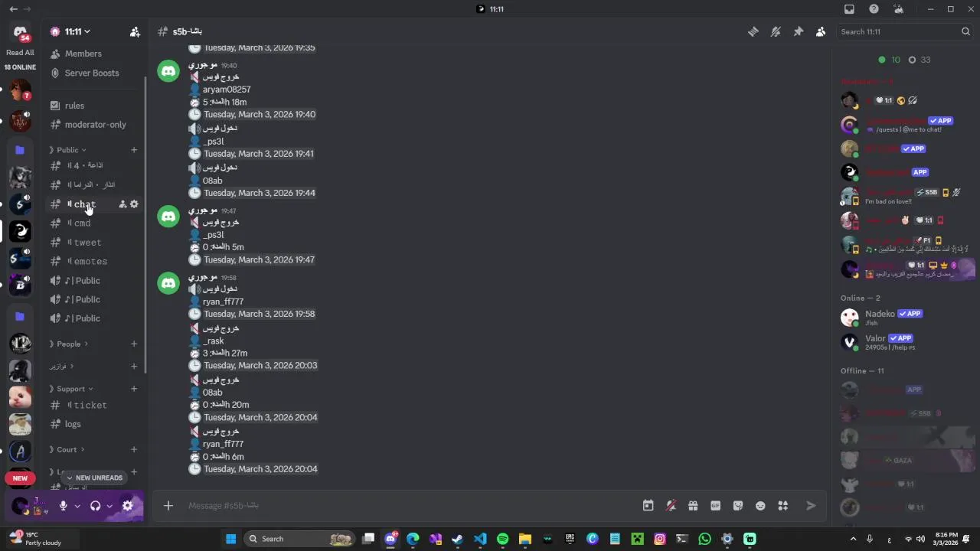
Task: Open Discord direct messages home icon
Action: pyautogui.click(x=20, y=33)
